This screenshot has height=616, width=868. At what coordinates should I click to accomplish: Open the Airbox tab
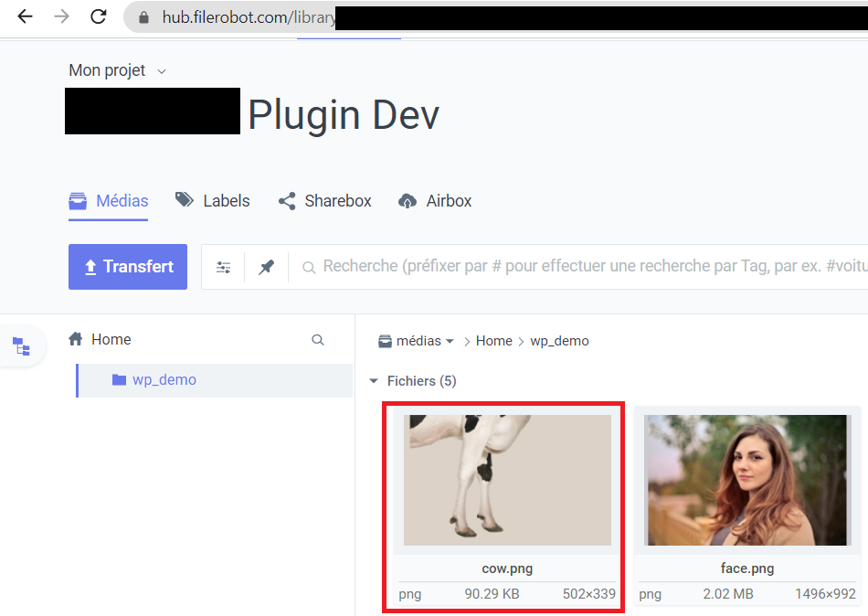click(x=435, y=200)
